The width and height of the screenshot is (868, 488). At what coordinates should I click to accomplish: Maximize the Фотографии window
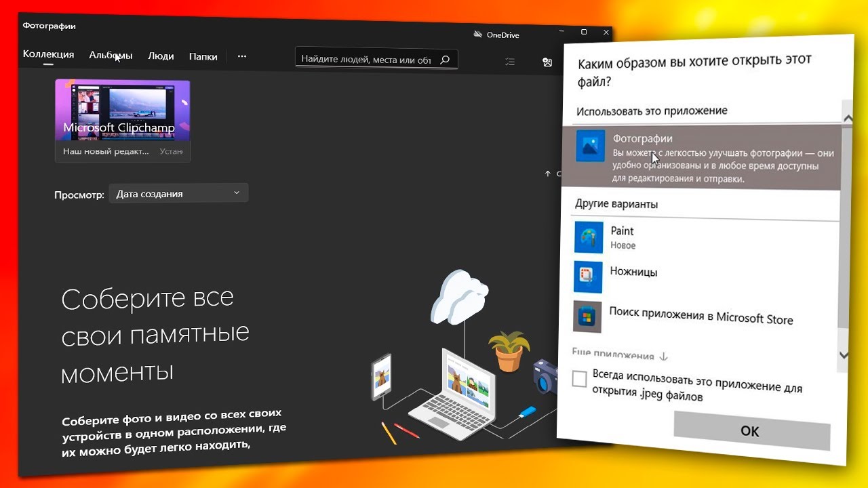(584, 32)
